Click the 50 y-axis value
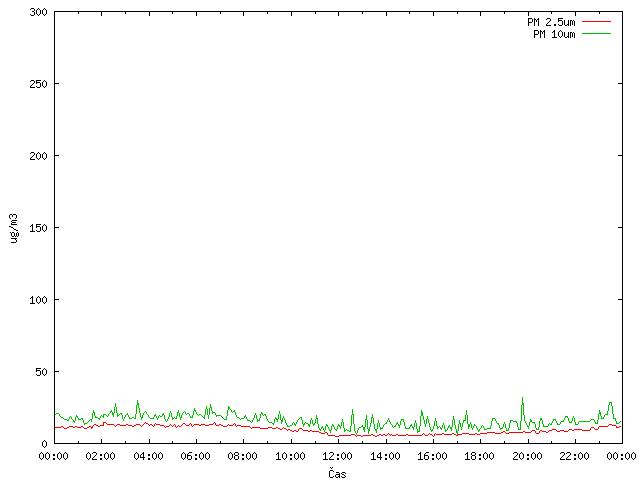The width and height of the screenshot is (640, 480). 41,372
